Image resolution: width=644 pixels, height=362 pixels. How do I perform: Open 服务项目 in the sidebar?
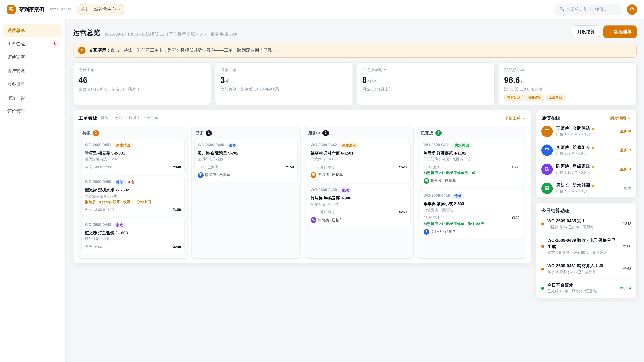point(33,84)
